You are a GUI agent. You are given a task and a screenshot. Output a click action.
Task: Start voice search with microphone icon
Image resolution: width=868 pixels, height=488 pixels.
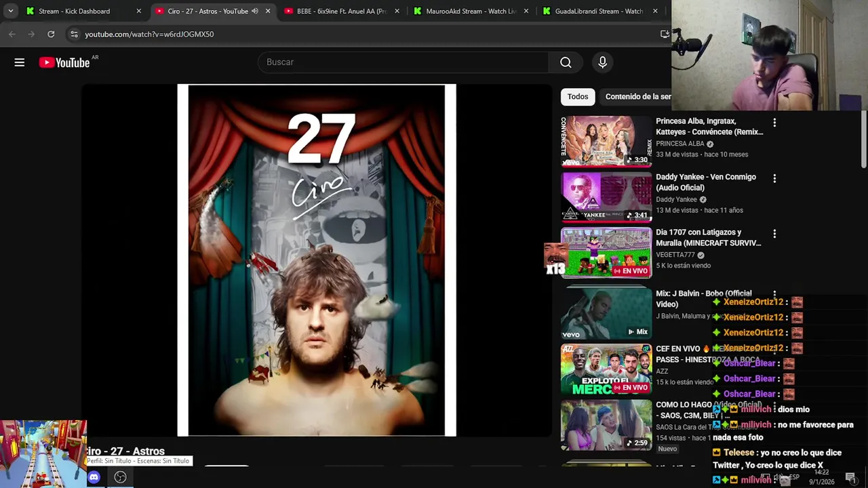pos(602,62)
